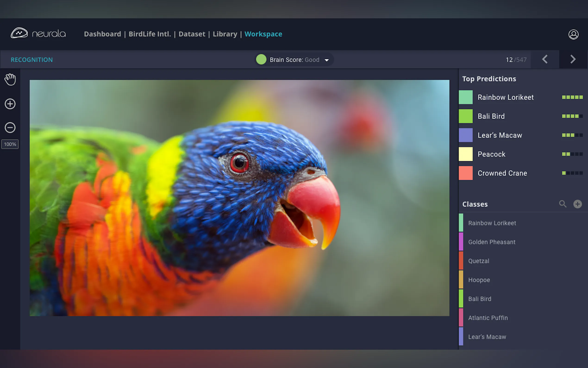Select the Atlantic Puffin class
This screenshot has height=368, width=588.
[488, 318]
